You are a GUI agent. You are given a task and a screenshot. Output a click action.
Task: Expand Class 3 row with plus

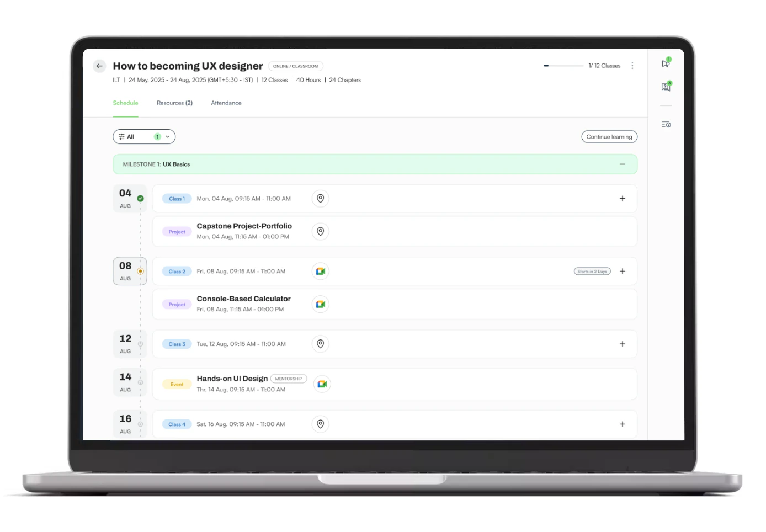[x=623, y=344]
